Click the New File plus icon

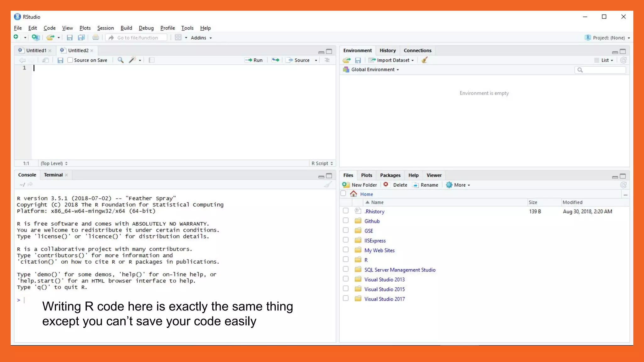(x=16, y=37)
